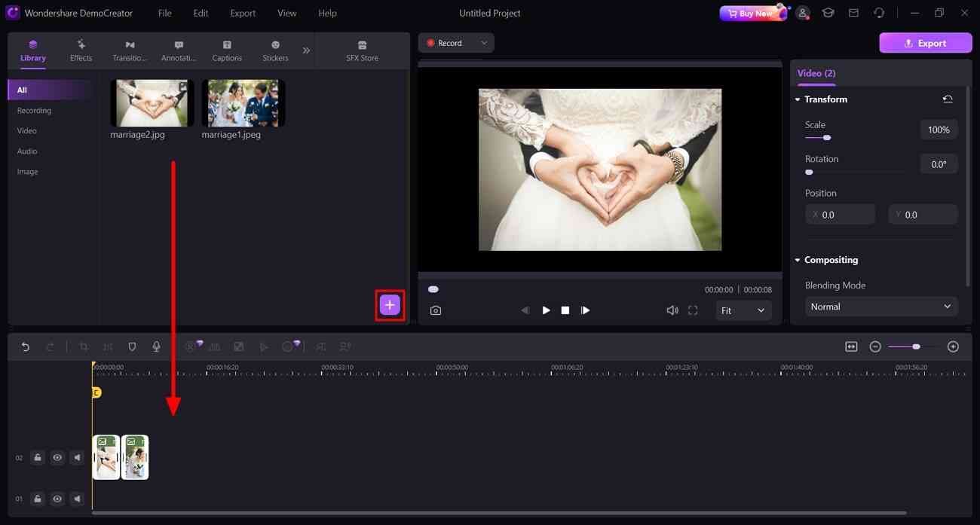Mute track 02 audio
Screen dimensions: 980x525
[x=78, y=457]
